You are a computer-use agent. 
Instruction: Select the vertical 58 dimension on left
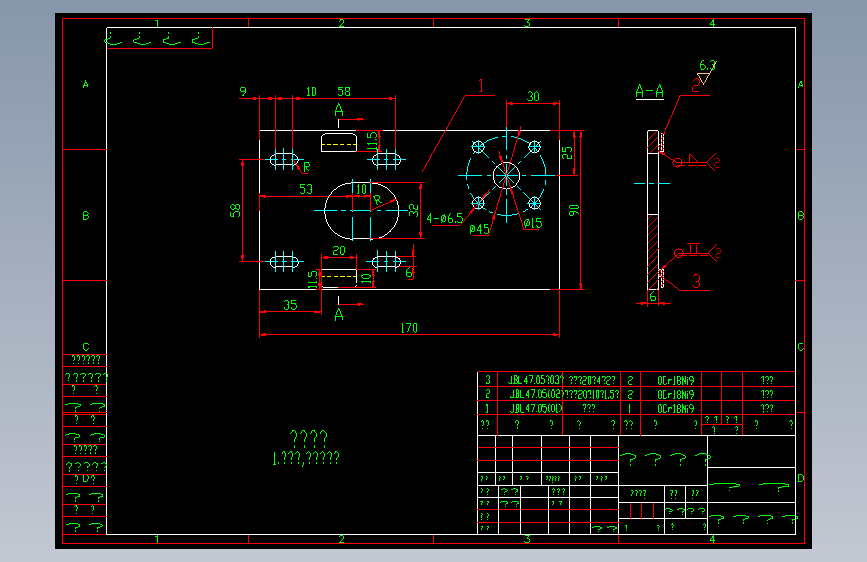point(235,210)
